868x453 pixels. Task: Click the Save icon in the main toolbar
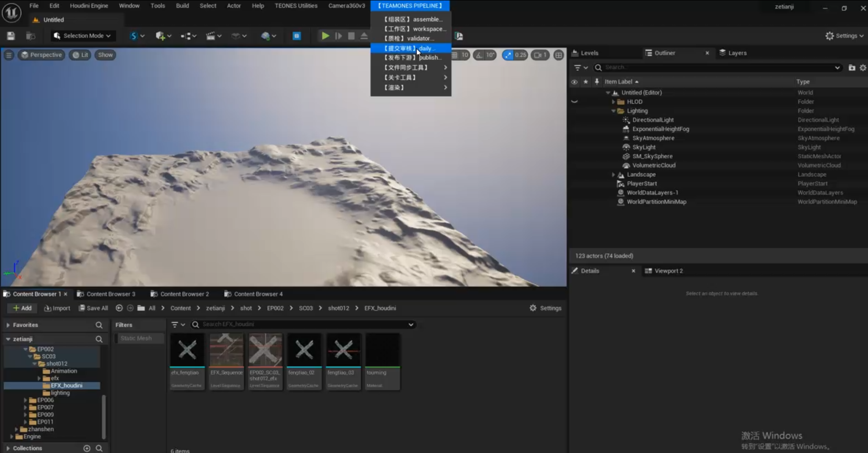point(11,36)
